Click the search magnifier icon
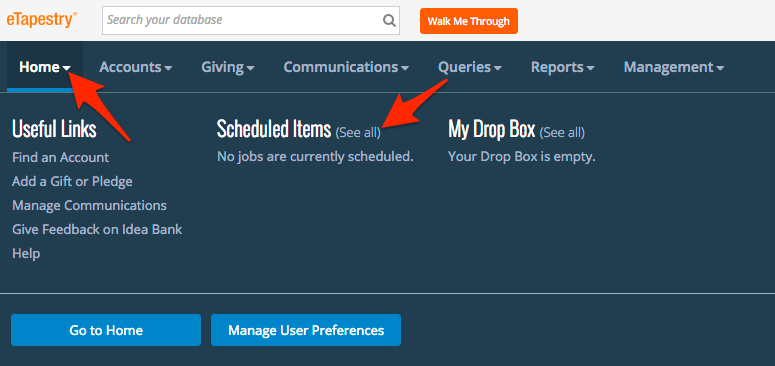The image size is (775, 366). 389,21
